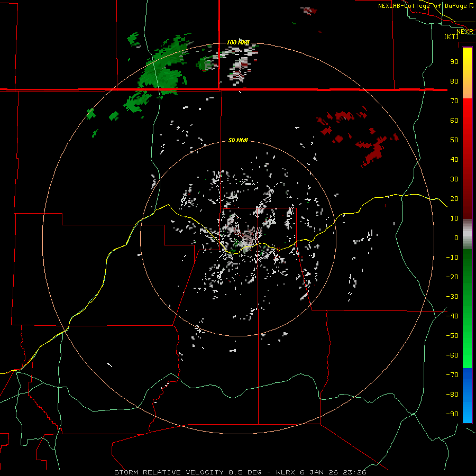Viewport: 476px width, 476px height.
Task: Select the "70" value on the velocity scale
Action: [x=454, y=101]
